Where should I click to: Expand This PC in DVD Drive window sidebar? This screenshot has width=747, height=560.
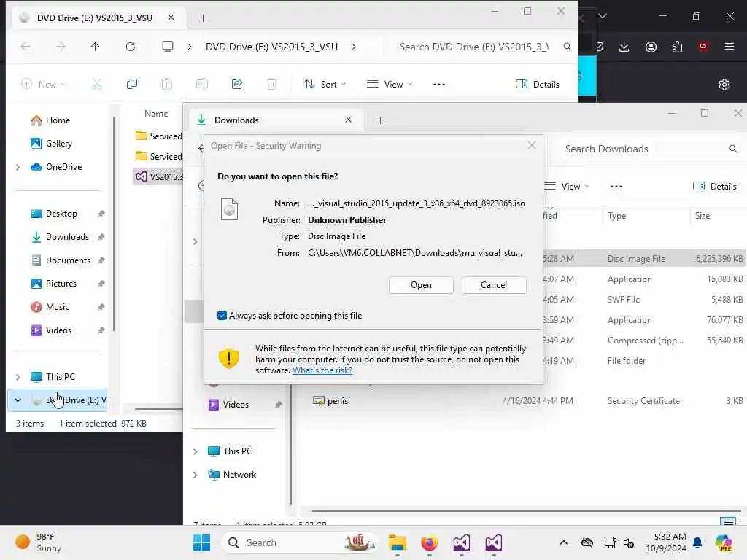click(18, 377)
